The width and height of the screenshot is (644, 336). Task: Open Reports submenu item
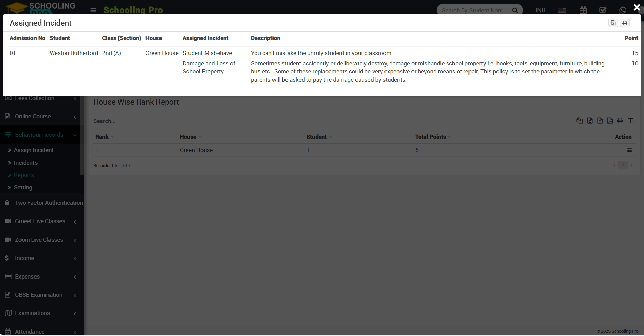click(x=24, y=175)
